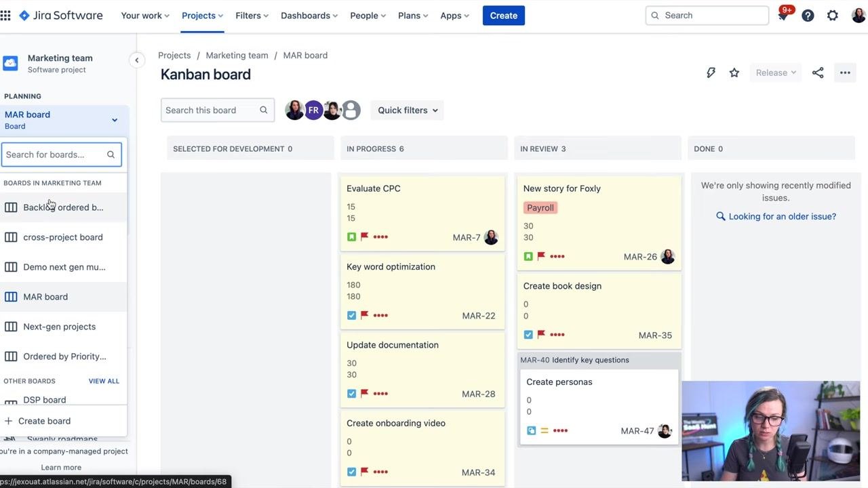Click the task type icon on MAR-28

351,393
